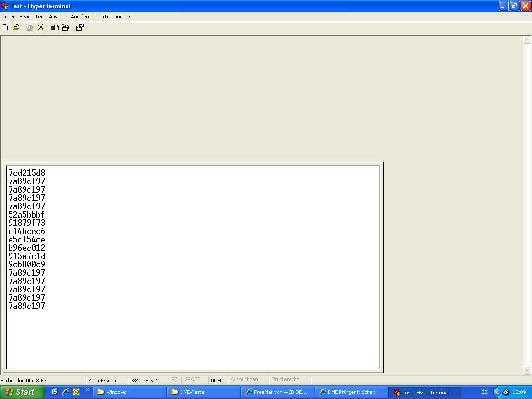
Task: Open the Datei menu
Action: pos(8,17)
